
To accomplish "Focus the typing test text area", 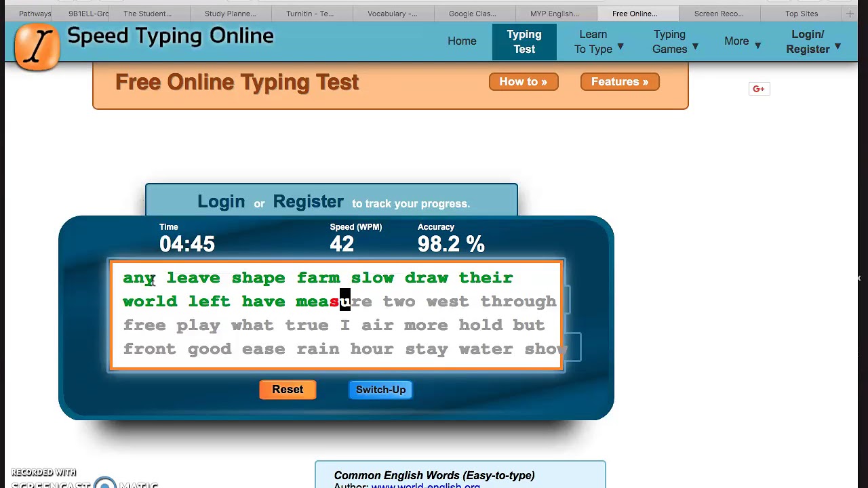I will [336, 315].
